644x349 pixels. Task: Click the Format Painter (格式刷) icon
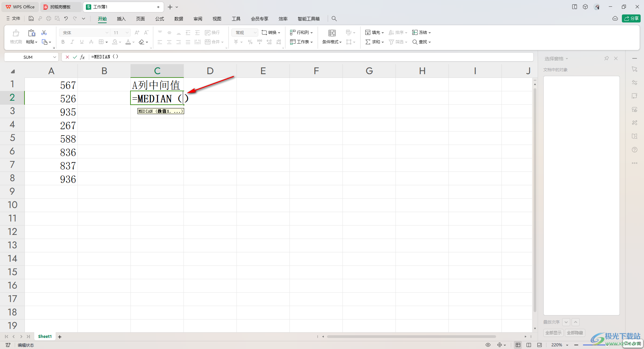[16, 33]
